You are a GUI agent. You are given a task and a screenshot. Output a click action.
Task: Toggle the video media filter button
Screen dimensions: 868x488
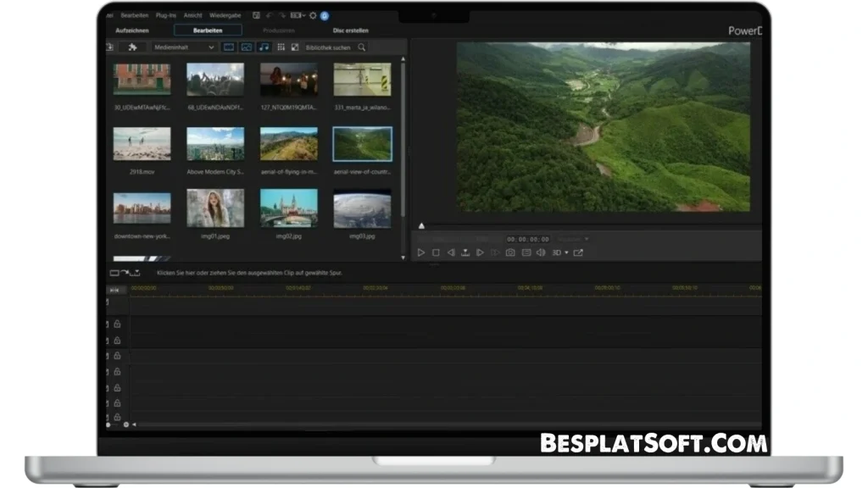point(229,47)
